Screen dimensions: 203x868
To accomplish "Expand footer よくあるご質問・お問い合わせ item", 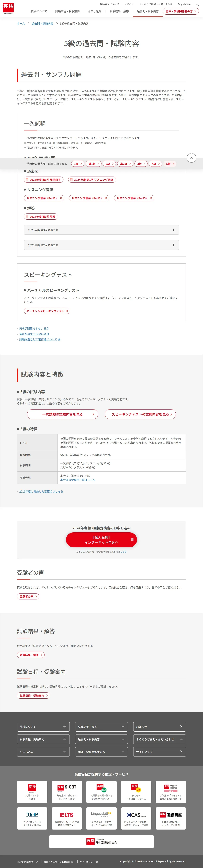I will (x=160, y=739).
